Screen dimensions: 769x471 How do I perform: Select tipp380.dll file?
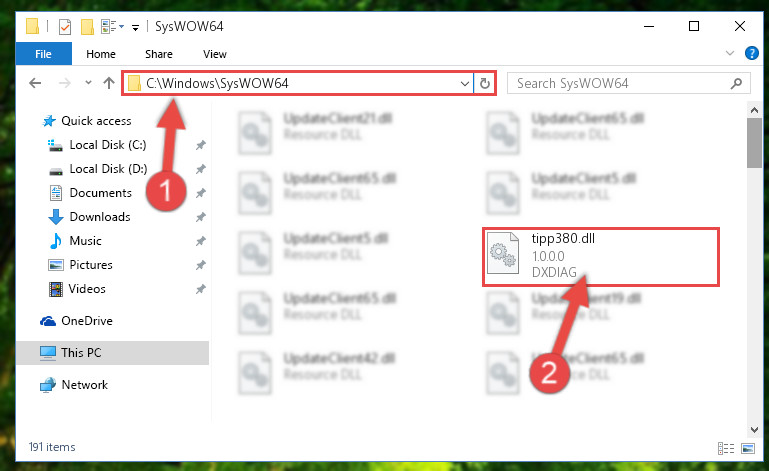coord(600,256)
